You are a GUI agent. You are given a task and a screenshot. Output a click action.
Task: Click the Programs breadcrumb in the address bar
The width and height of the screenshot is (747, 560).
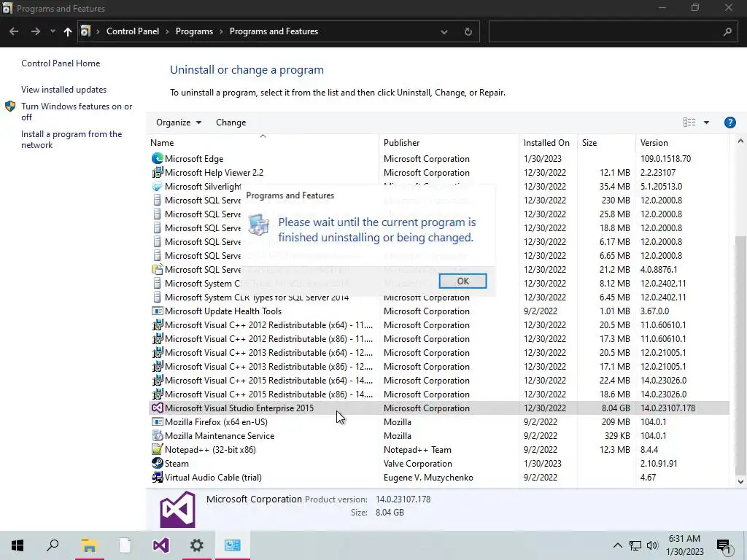pos(194,31)
